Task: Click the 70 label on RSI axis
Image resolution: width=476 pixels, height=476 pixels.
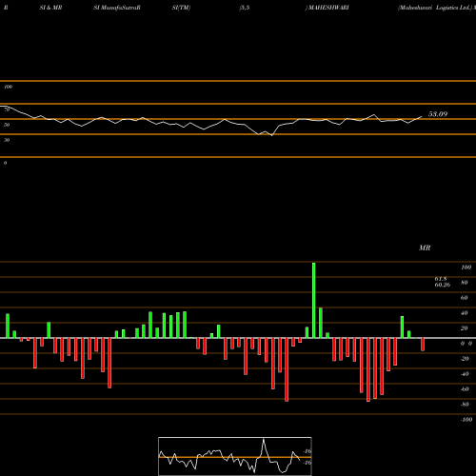Action: pos(7,109)
